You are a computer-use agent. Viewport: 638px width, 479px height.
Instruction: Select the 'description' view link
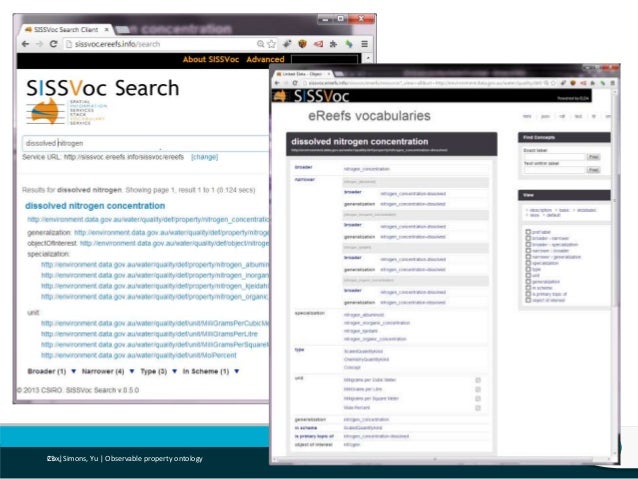[x=541, y=210]
